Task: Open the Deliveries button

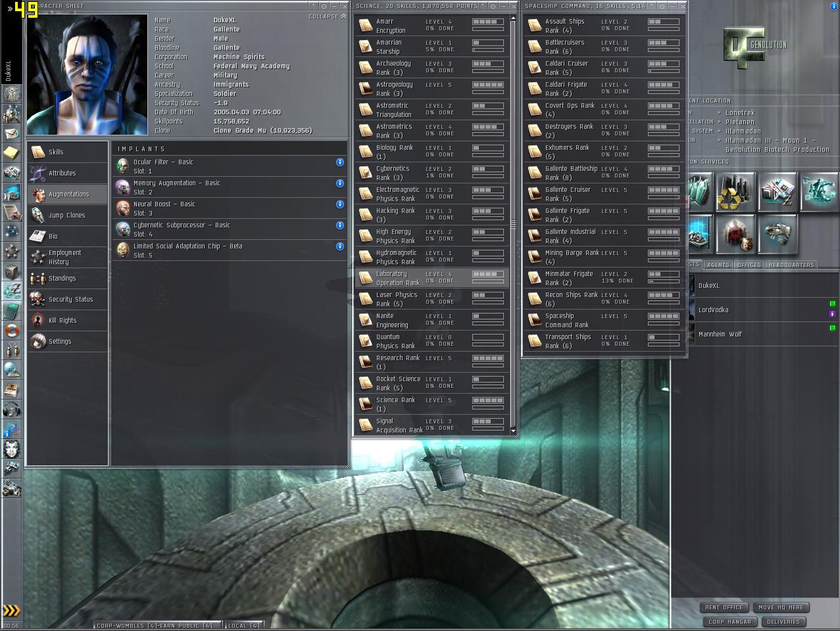Action: click(783, 622)
